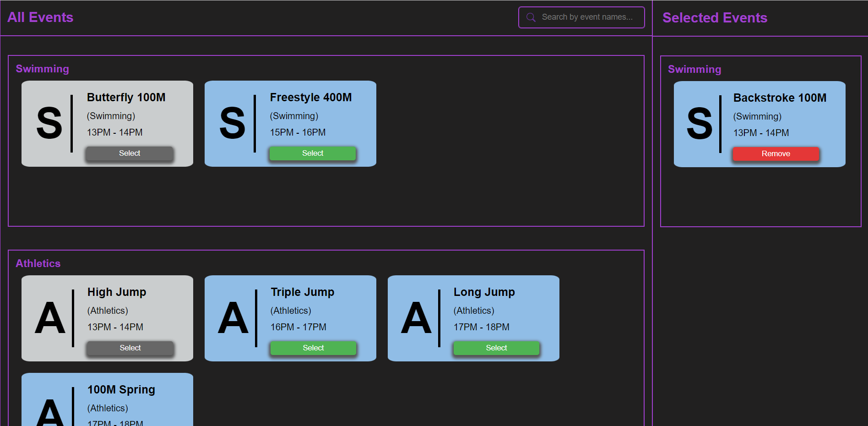Click the disabled Select on Butterfly 100M
868x426 pixels.
click(130, 153)
